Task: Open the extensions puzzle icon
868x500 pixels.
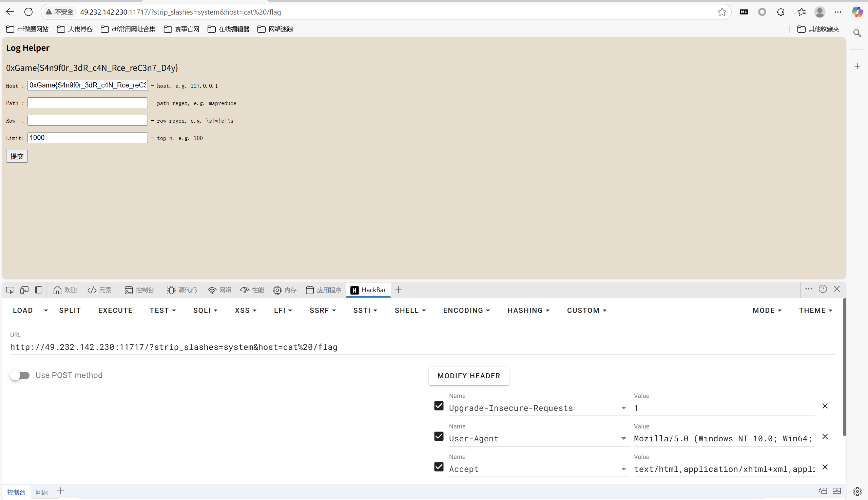Action: tap(781, 12)
